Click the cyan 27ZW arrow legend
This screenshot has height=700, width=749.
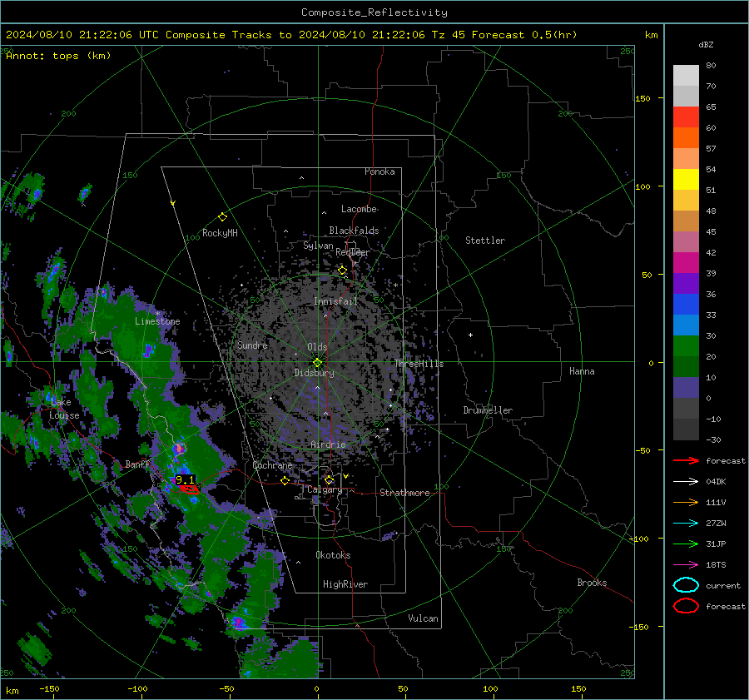686,524
